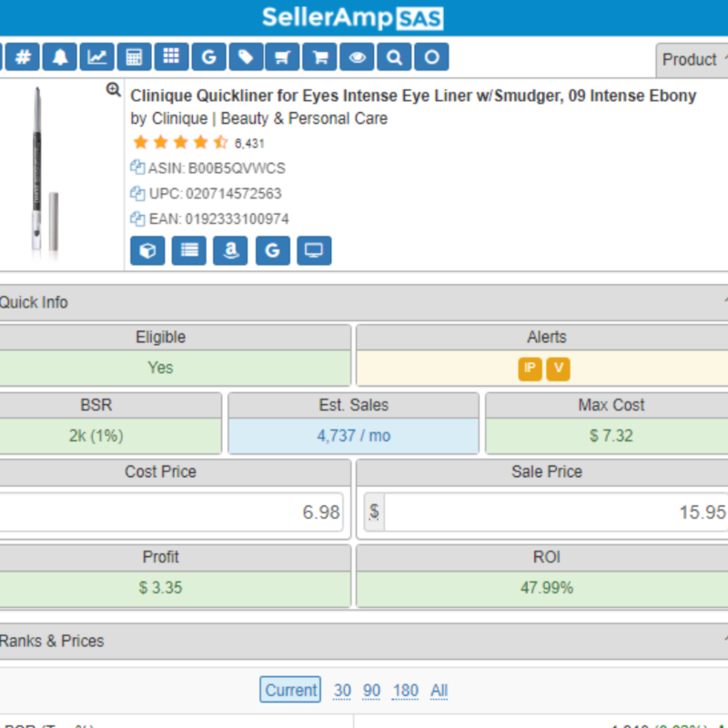The image size is (728, 728).
Task: Click the Est. Sales 4,737 / mo value
Action: (353, 436)
